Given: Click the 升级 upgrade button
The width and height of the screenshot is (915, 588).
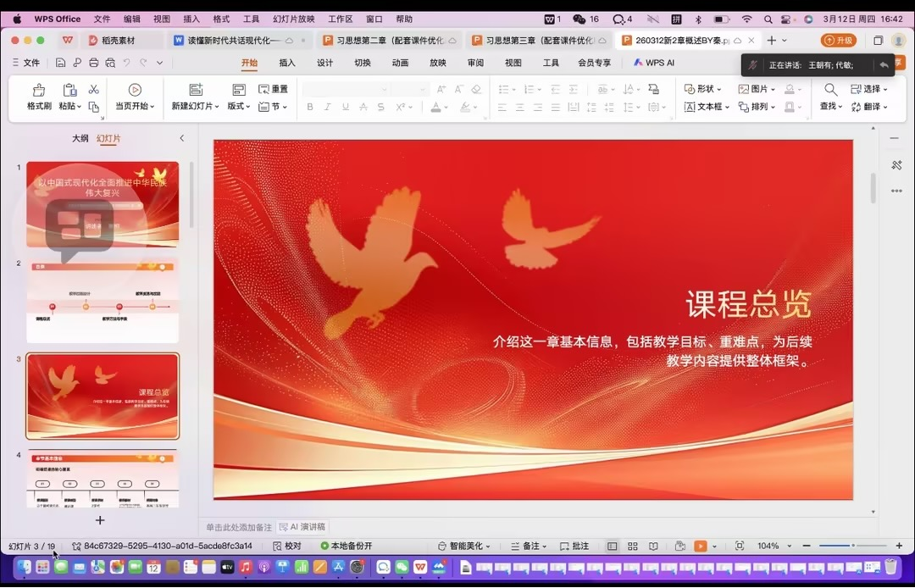Looking at the screenshot, I should click(838, 40).
